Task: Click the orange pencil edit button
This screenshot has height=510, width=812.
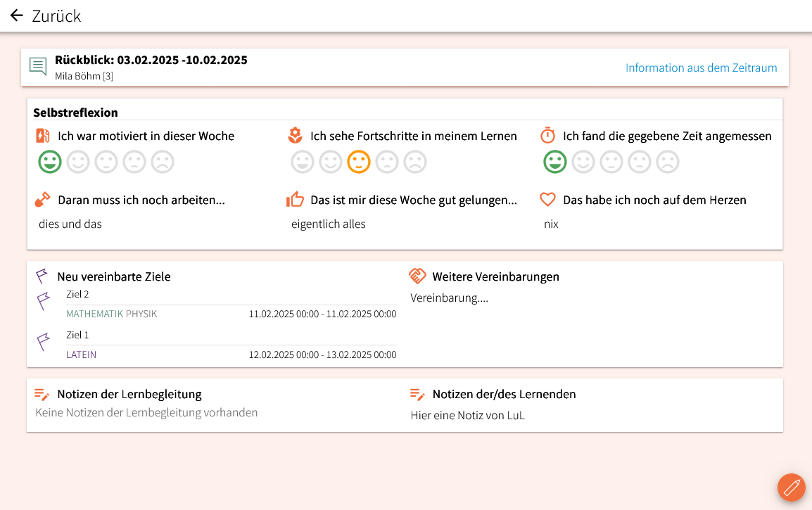Action: [792, 487]
